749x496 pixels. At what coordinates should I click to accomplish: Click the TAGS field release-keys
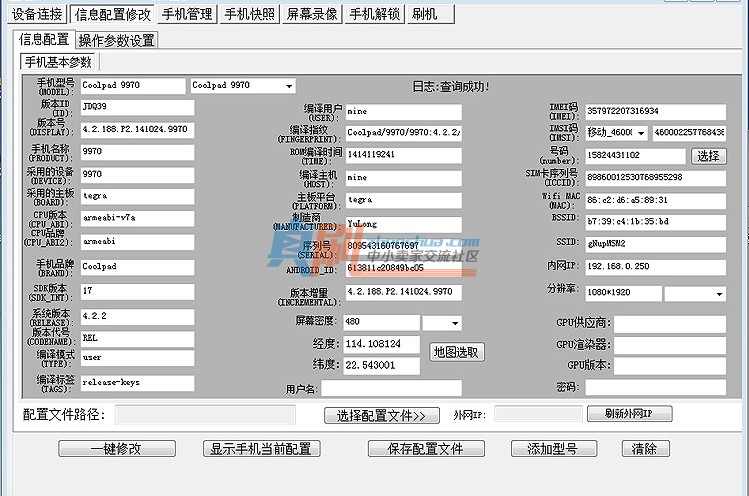point(137,383)
